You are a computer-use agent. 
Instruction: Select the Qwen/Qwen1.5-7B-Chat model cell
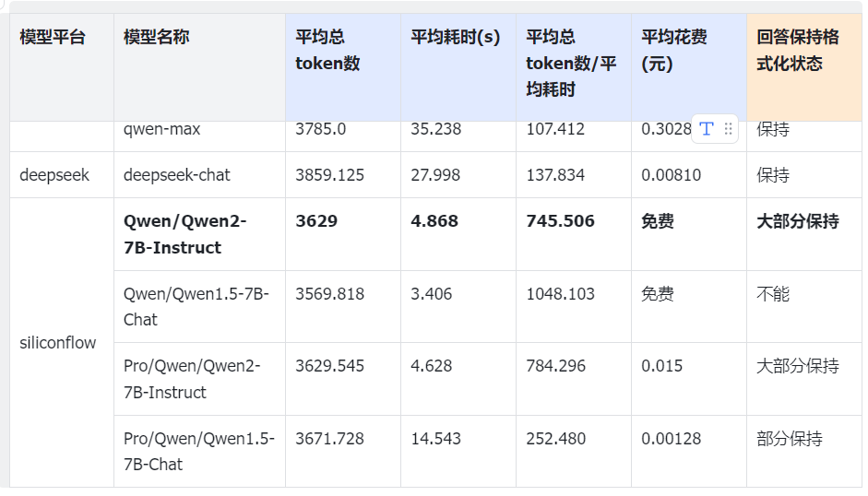(x=196, y=307)
